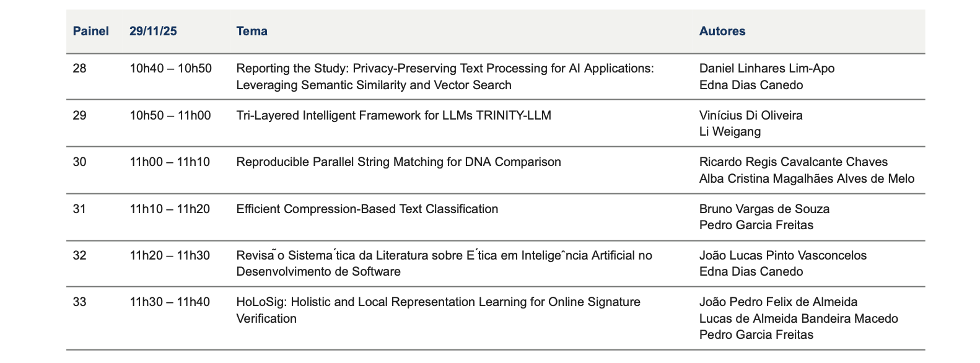Click author Alba Cristina Magalhães Alves de Melo
Screen dimensions: 980x363
[807, 178]
